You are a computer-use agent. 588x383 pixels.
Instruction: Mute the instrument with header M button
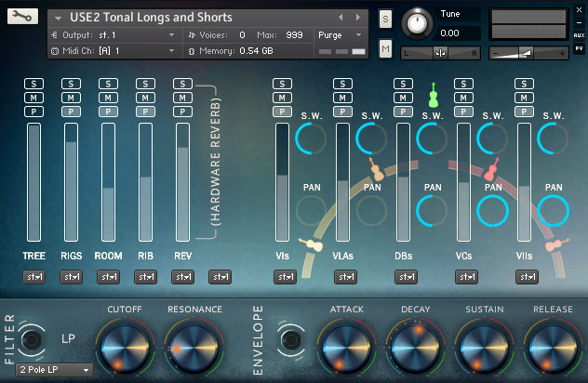click(x=385, y=49)
